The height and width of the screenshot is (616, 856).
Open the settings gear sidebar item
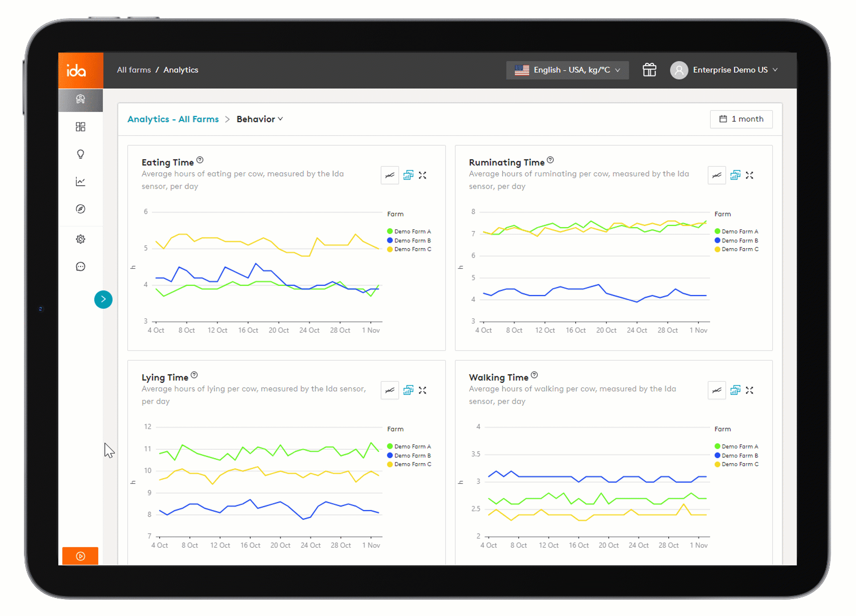80,239
